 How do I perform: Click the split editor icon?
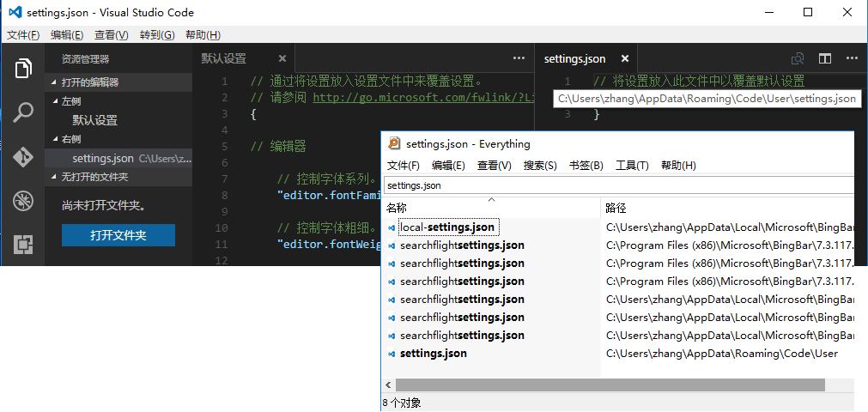click(x=825, y=58)
